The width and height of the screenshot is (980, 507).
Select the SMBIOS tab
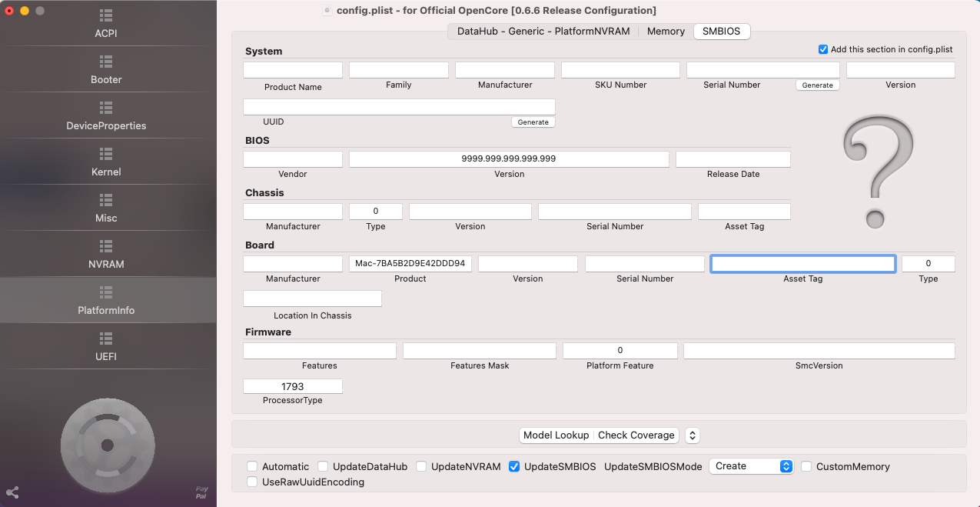tap(722, 32)
